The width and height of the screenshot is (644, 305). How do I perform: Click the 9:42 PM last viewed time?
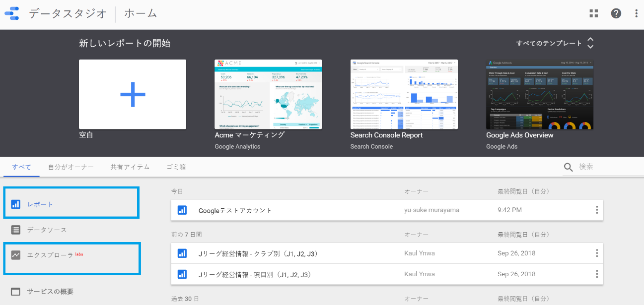click(509, 210)
